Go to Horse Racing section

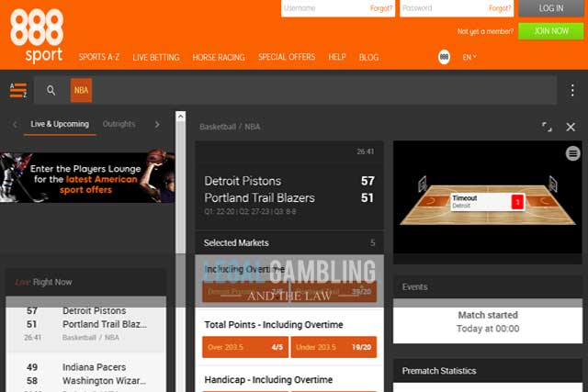pos(219,57)
